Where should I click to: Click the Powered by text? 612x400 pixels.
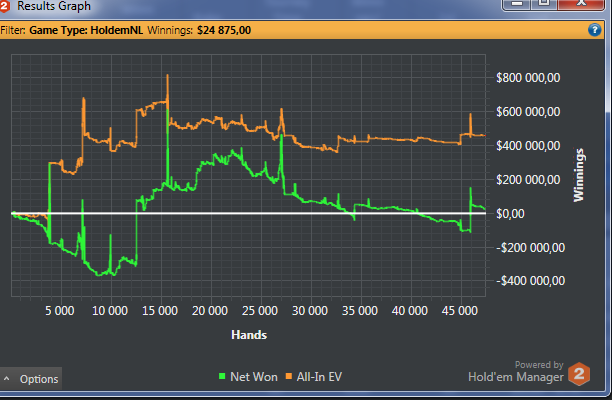(539, 365)
